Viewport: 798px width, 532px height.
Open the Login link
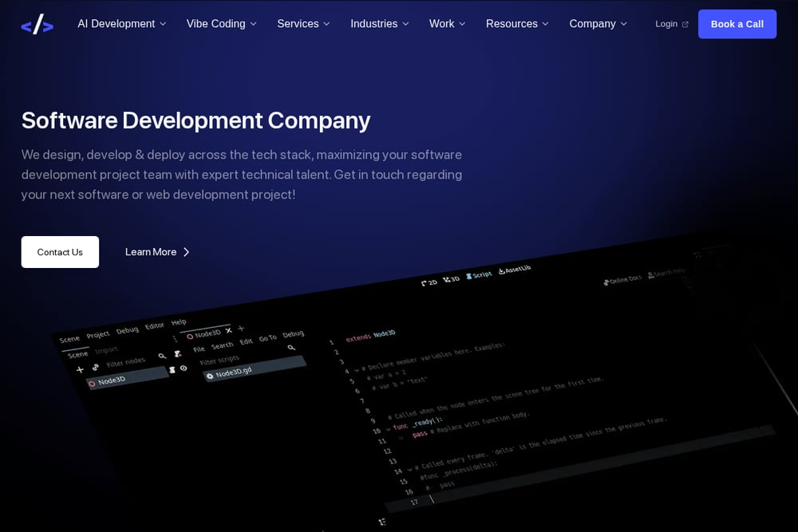click(x=672, y=24)
